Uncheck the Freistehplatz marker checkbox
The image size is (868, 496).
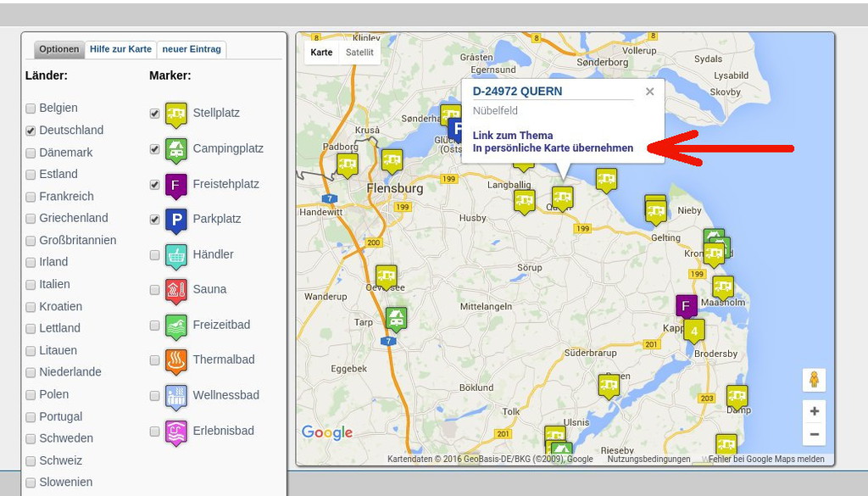[154, 184]
